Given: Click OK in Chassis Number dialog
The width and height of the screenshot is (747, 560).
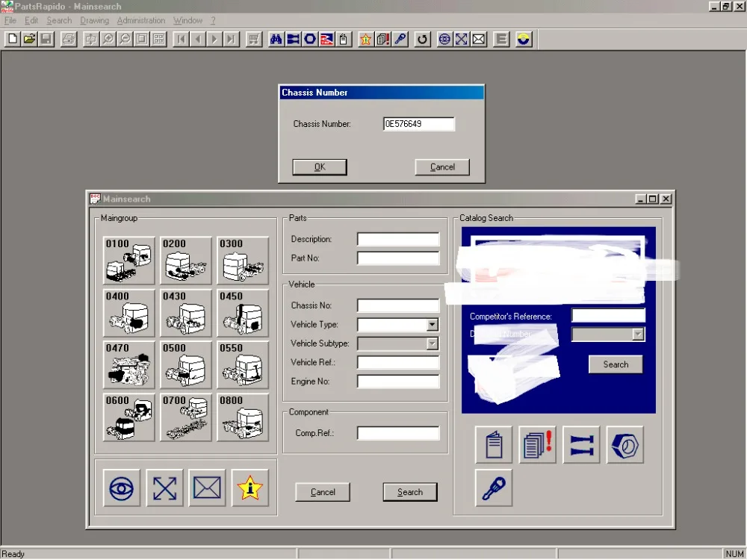Looking at the screenshot, I should point(320,167).
